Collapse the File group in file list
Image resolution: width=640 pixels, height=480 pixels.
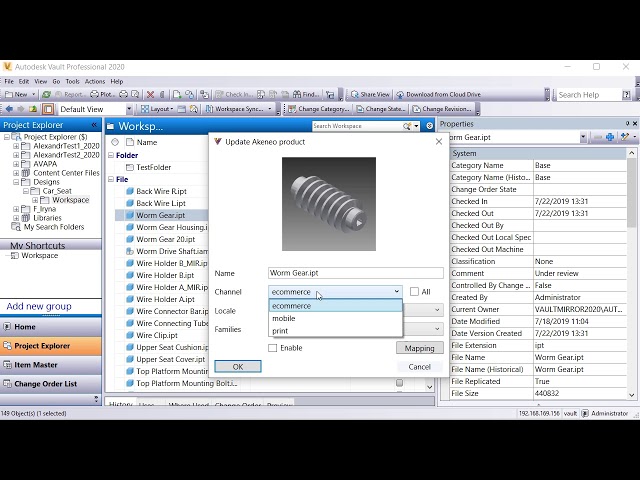coord(111,179)
